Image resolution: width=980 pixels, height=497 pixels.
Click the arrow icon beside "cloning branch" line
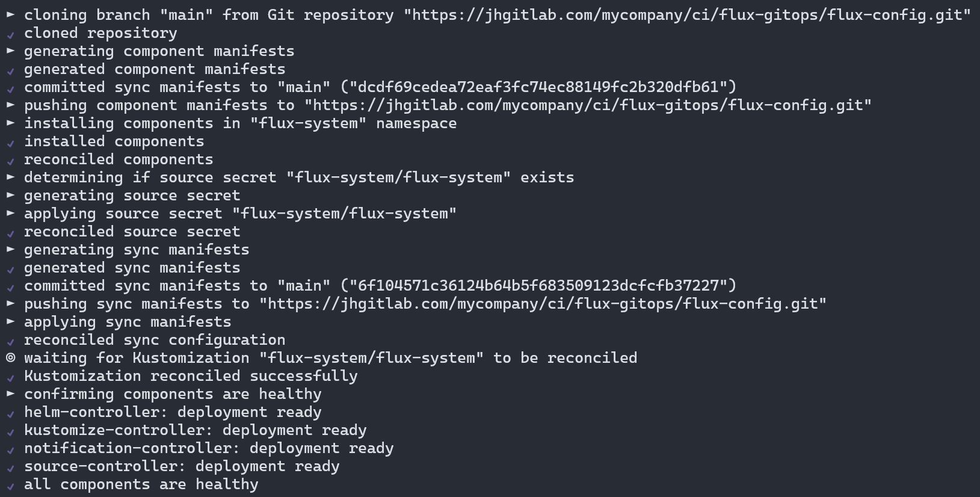[10, 14]
